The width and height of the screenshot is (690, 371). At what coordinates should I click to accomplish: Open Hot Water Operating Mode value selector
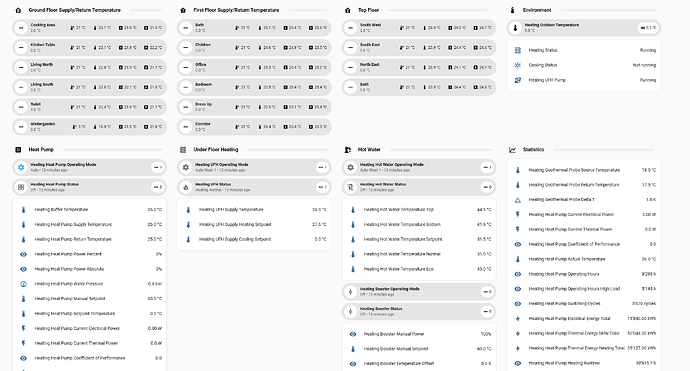tap(487, 167)
